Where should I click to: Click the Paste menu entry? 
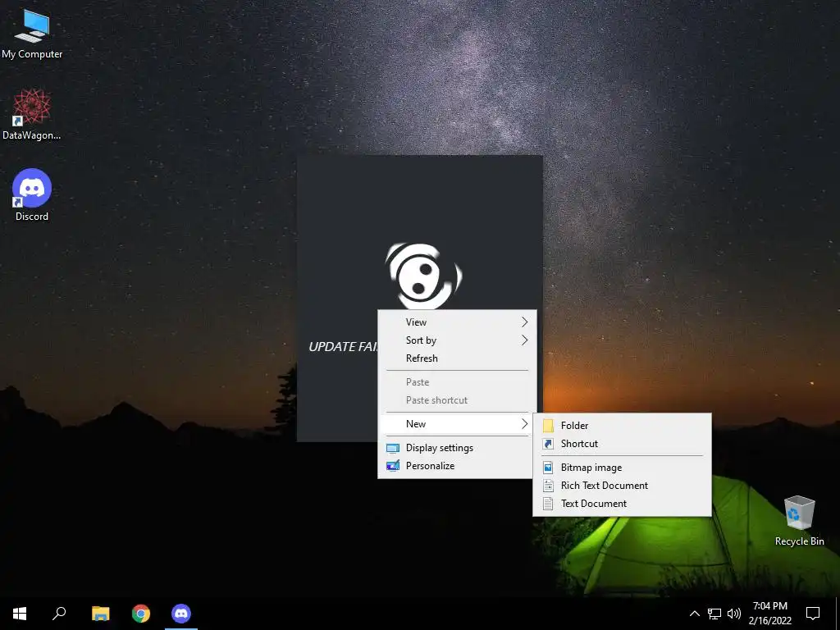point(457,382)
